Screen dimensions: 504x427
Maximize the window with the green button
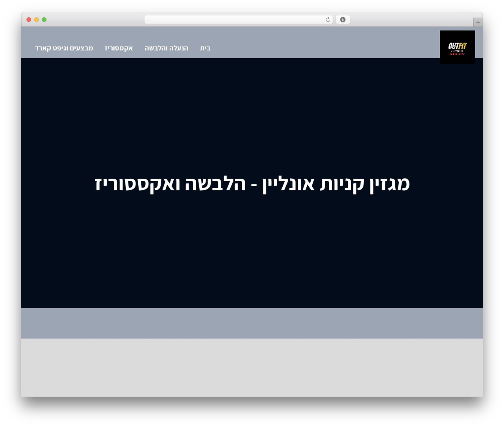click(44, 20)
